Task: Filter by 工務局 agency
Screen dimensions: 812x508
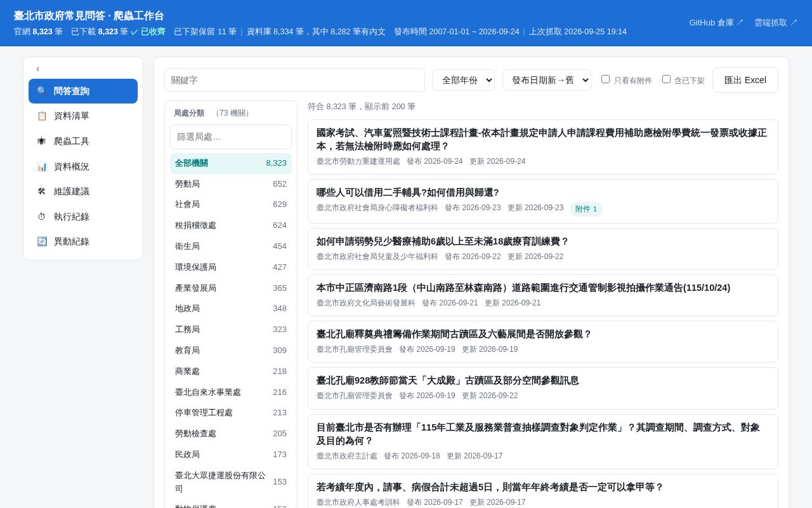Action: pyautogui.click(x=231, y=330)
